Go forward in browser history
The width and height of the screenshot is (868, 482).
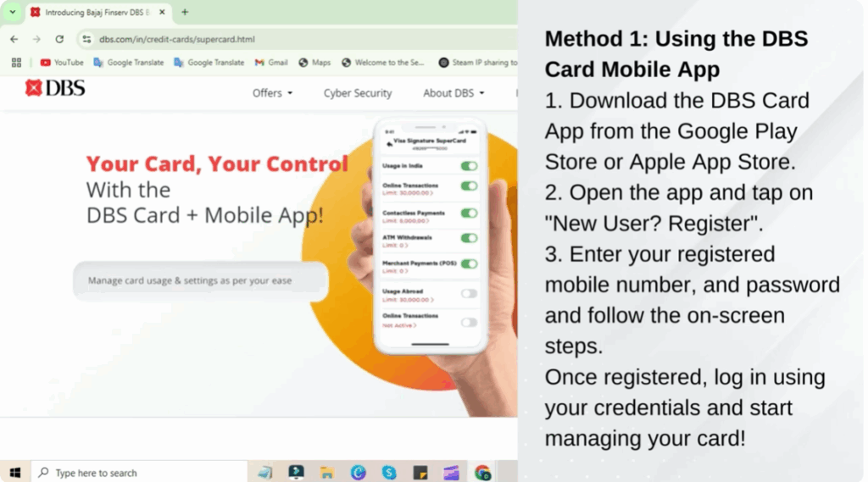click(36, 39)
